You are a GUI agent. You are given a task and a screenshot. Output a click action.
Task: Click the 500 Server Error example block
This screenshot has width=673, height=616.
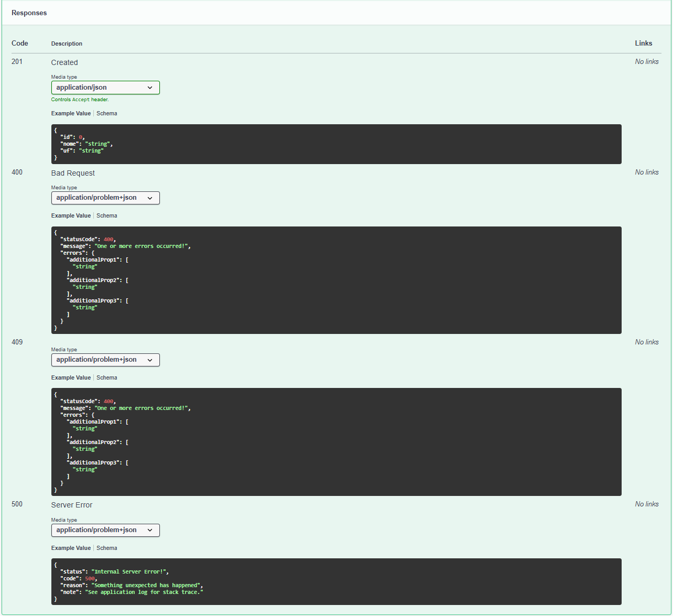pos(335,581)
